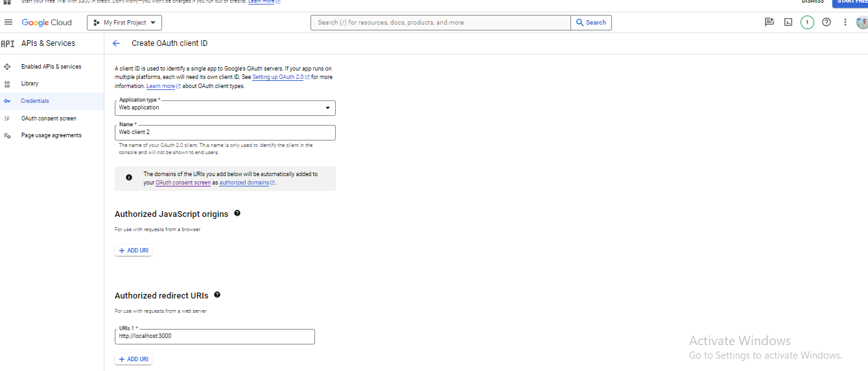The height and width of the screenshot is (371, 868).
Task: Click help icon next to Authorized JavaScript origins
Action: click(x=237, y=213)
